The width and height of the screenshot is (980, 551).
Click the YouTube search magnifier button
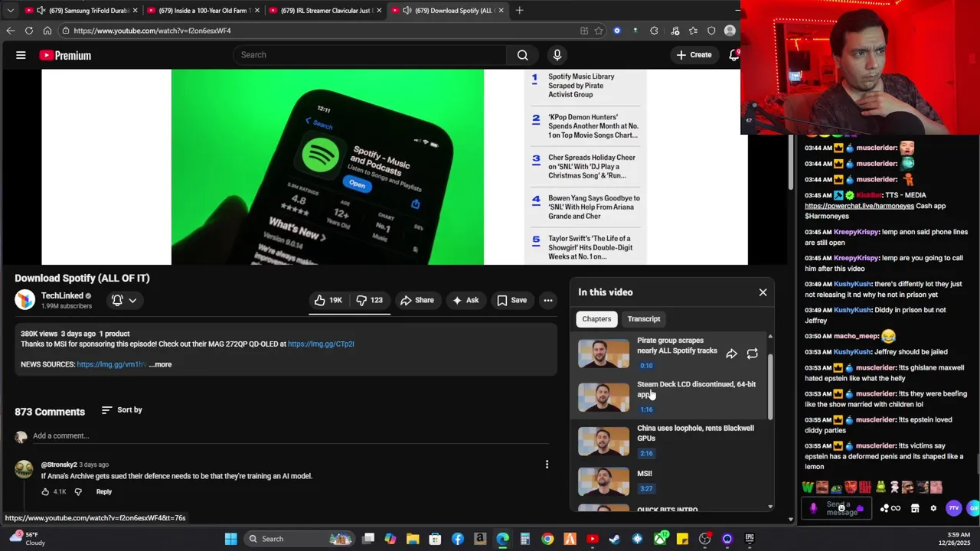(522, 55)
